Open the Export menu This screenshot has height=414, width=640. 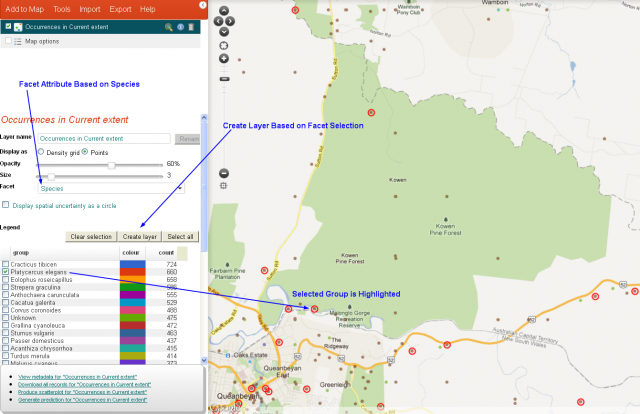coord(121,8)
